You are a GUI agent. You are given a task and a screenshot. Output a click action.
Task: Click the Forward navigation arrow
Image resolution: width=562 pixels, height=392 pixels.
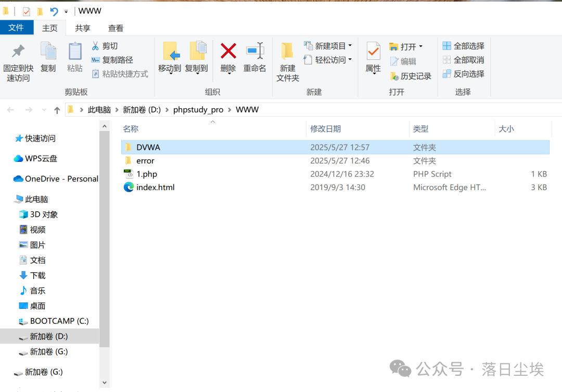(29, 110)
